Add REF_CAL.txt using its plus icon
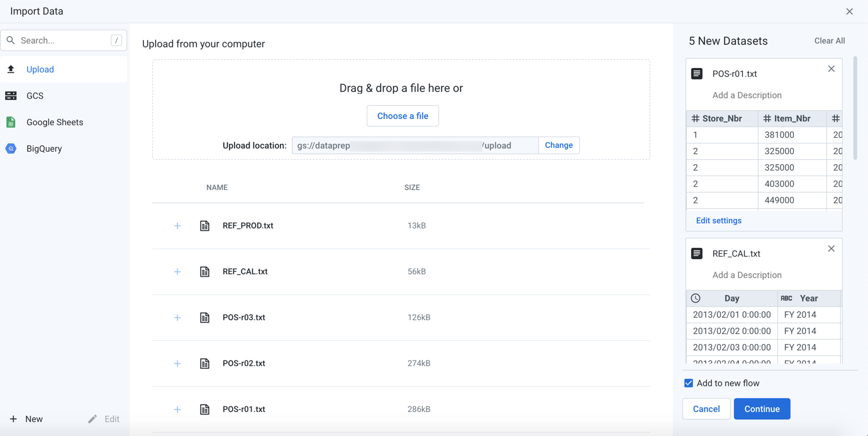Screen dimensions: 868x436 click(177, 272)
